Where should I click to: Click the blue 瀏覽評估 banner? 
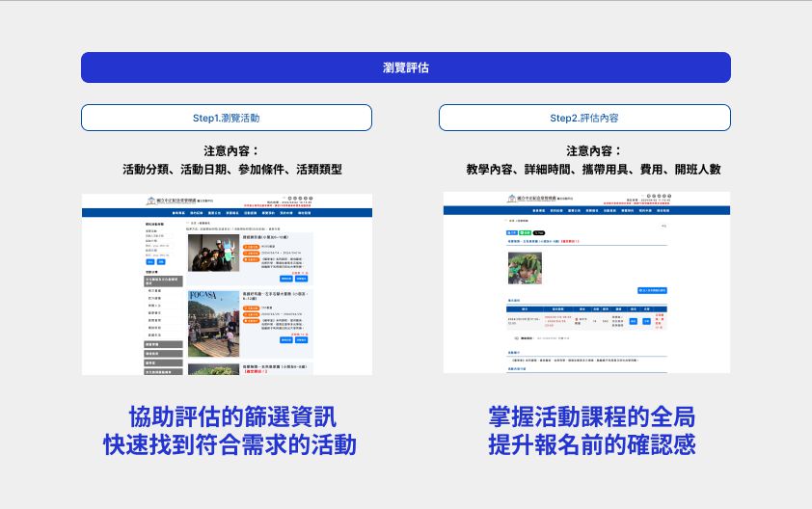point(405,67)
